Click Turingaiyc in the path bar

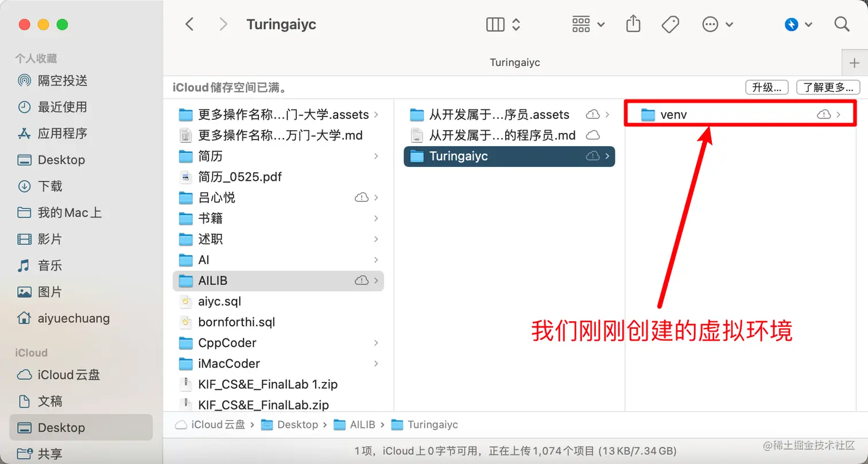(425, 425)
